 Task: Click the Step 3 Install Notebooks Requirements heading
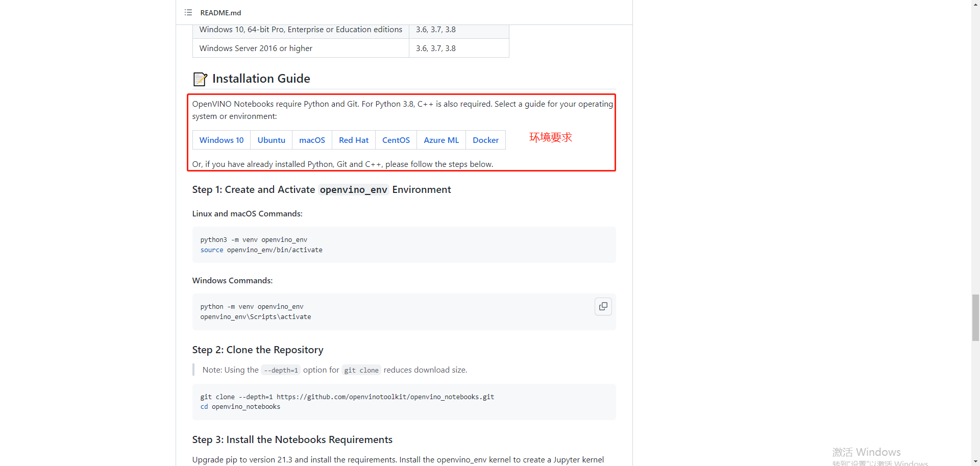tap(292, 439)
